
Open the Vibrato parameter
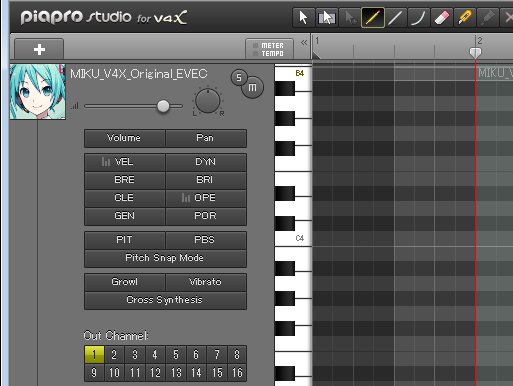click(x=206, y=282)
